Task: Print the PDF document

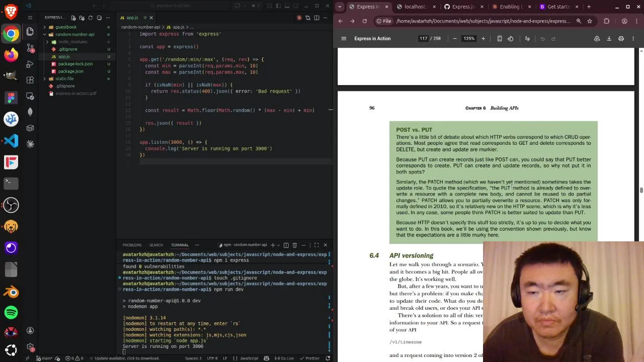Action: pos(621,39)
